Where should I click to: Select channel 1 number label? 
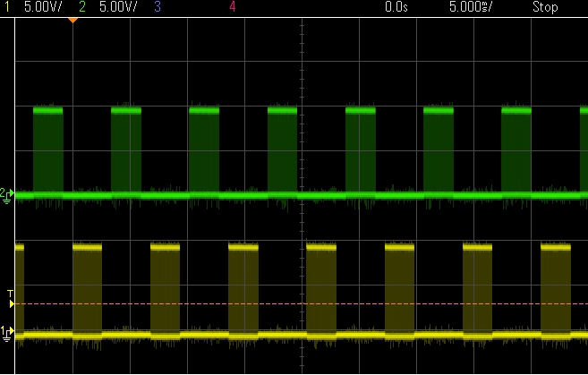[7, 7]
